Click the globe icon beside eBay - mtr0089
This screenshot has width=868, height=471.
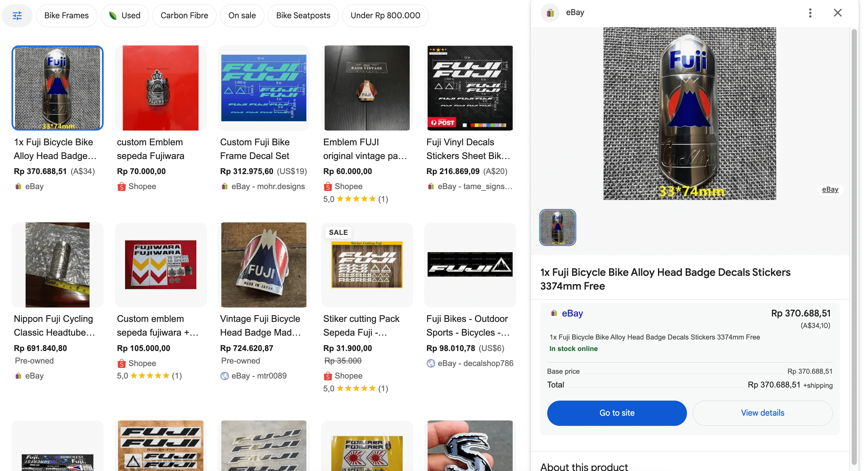pos(225,376)
